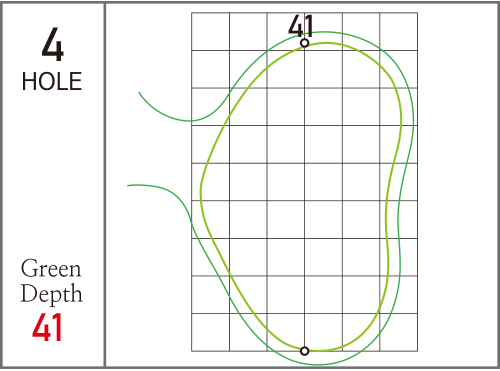Click the red 41 green depth value
500x371 pixels.
coord(47,327)
